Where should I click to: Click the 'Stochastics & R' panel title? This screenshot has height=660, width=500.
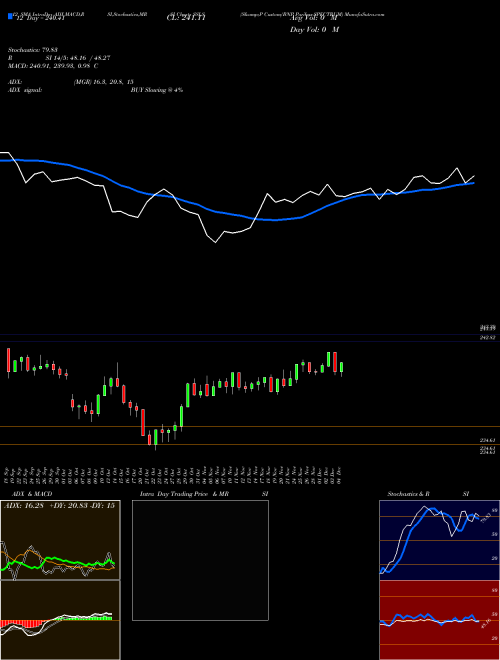408,494
